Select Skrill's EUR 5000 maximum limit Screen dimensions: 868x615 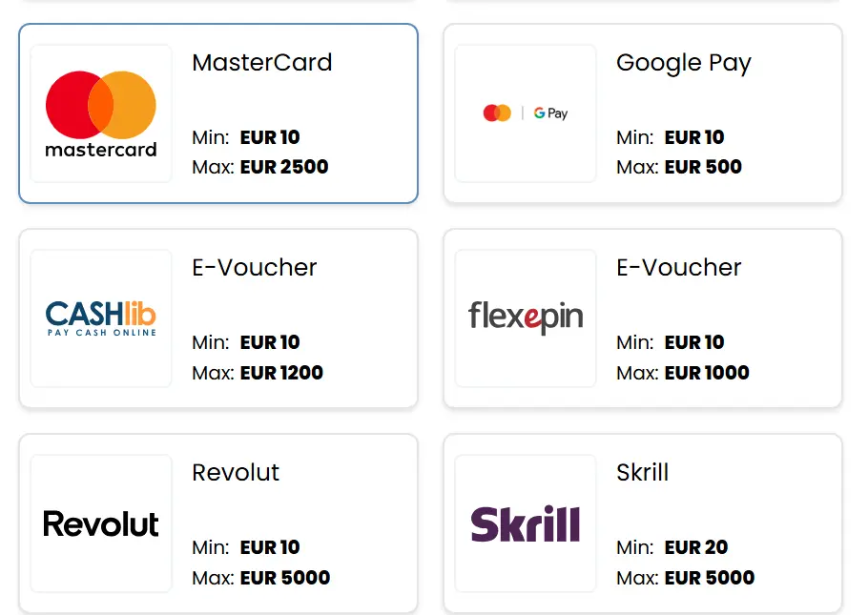[x=710, y=577]
